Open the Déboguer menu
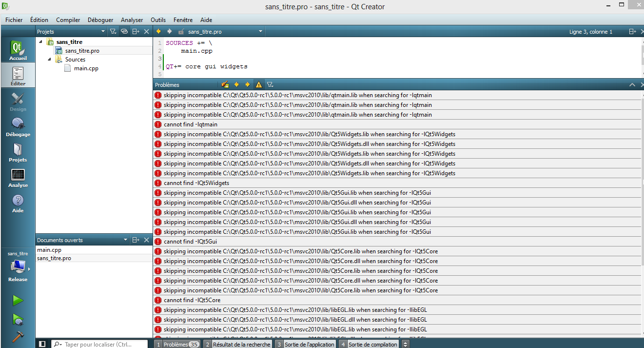The height and width of the screenshot is (348, 644). tap(100, 20)
